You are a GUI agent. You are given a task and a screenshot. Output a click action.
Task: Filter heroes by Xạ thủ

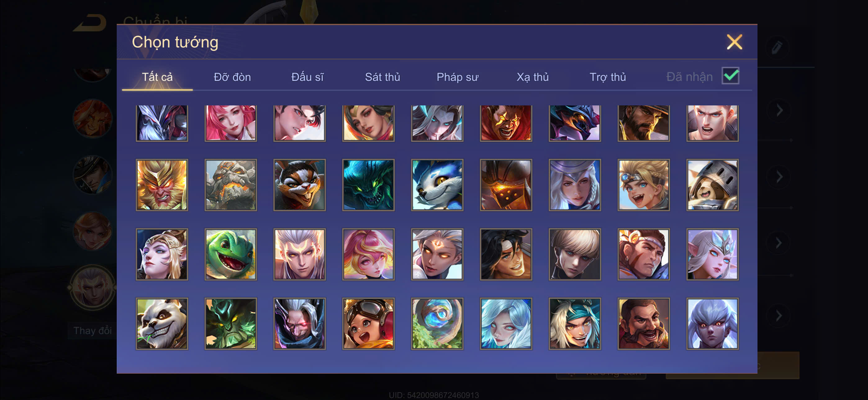point(532,77)
